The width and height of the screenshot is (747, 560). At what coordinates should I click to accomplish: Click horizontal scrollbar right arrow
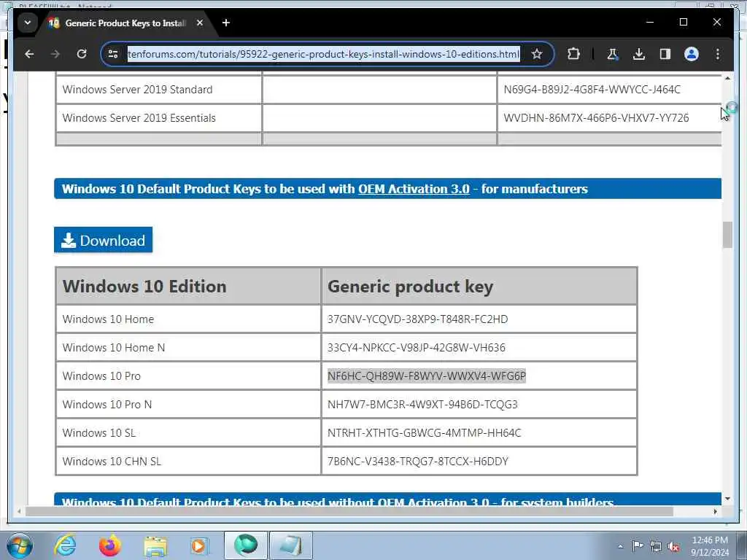pos(715,511)
